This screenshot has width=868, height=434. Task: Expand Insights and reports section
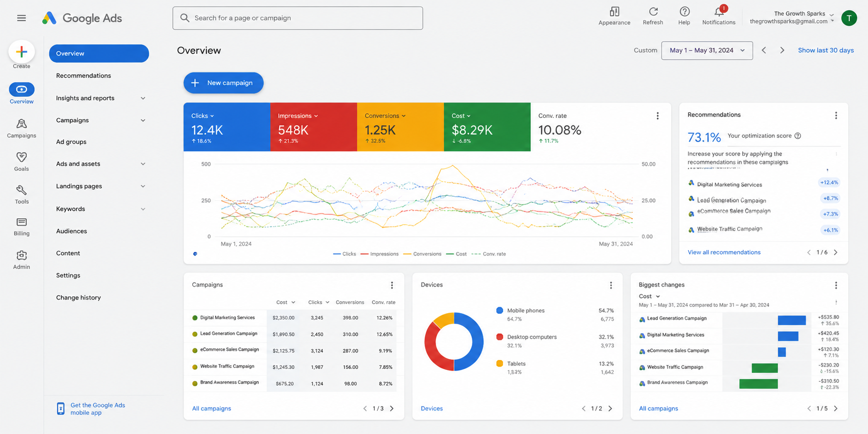(x=143, y=98)
